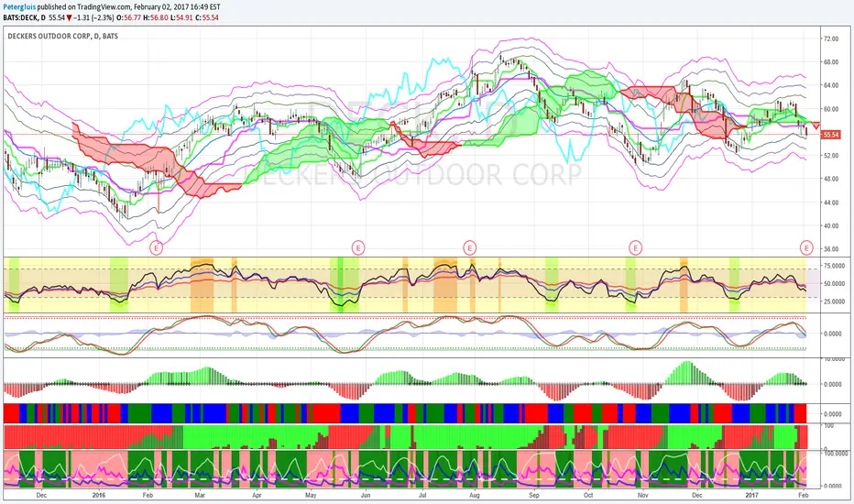Image resolution: width=854 pixels, height=504 pixels.
Task: Click the 2016 label on time axis
Action: [99, 495]
